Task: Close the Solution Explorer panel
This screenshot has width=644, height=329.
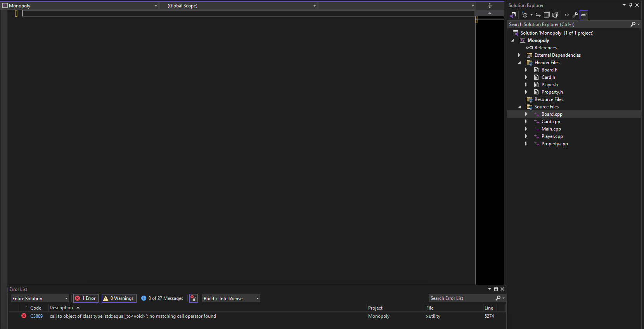Action: pos(637,5)
